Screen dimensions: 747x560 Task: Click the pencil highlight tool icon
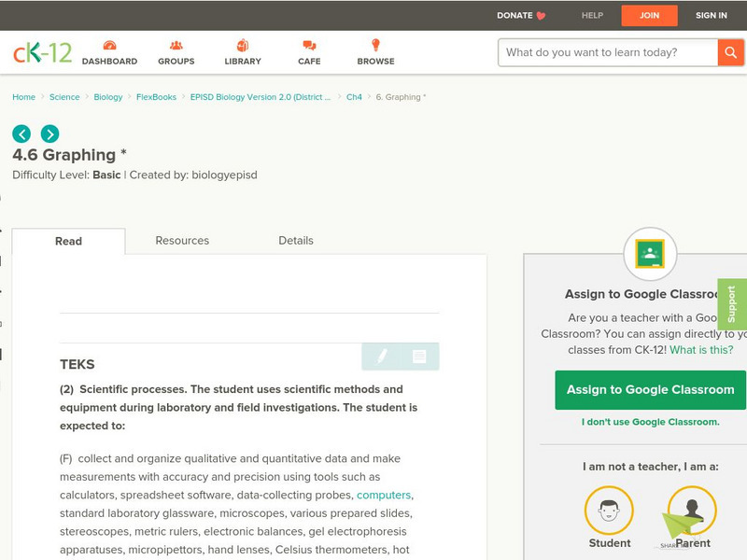382,357
